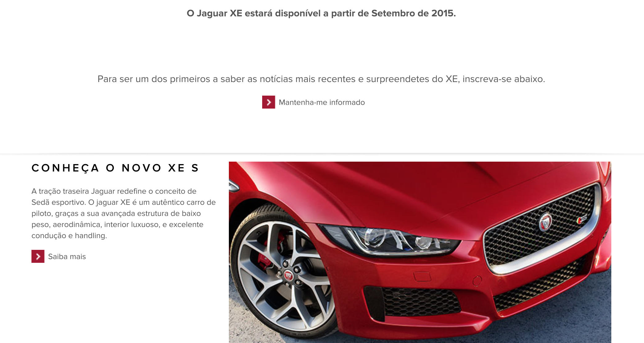Click the red arrow beside Saiba mais
The width and height of the screenshot is (644, 343).
point(38,256)
